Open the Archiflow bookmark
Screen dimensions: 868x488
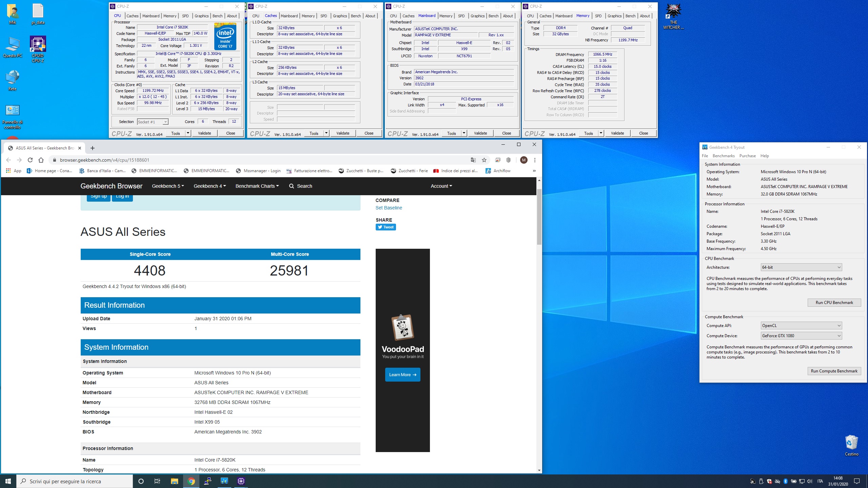click(x=498, y=171)
